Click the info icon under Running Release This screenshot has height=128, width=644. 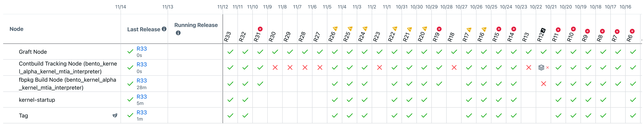click(x=178, y=33)
